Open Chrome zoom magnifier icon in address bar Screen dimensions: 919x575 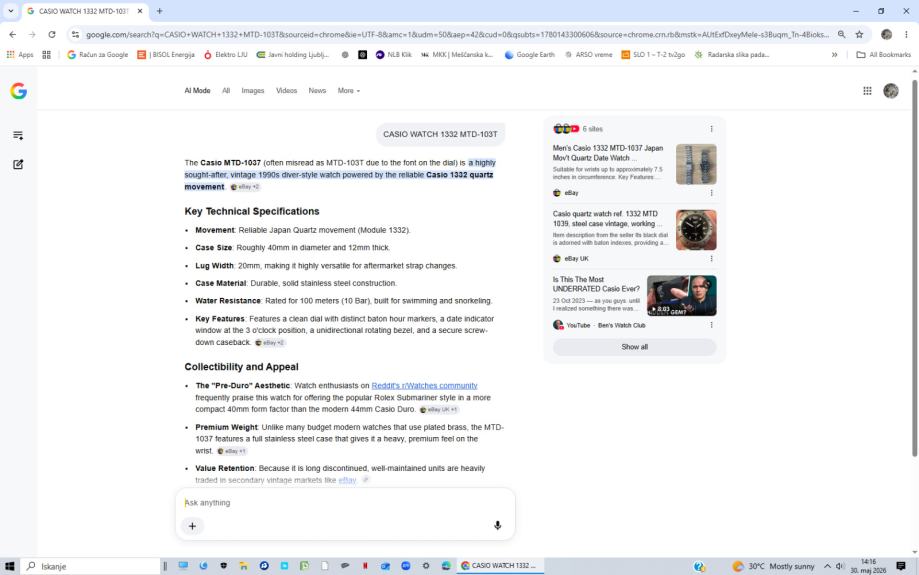(841, 35)
